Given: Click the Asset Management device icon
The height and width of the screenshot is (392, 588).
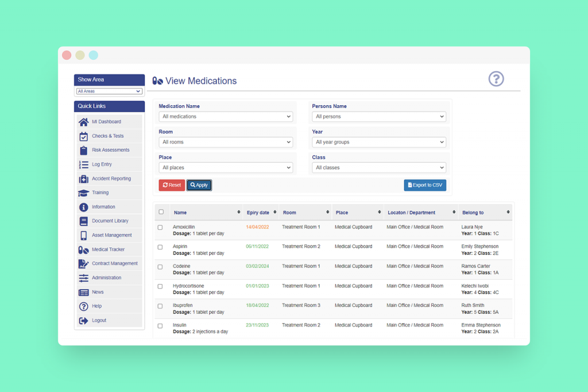Looking at the screenshot, I should (84, 236).
